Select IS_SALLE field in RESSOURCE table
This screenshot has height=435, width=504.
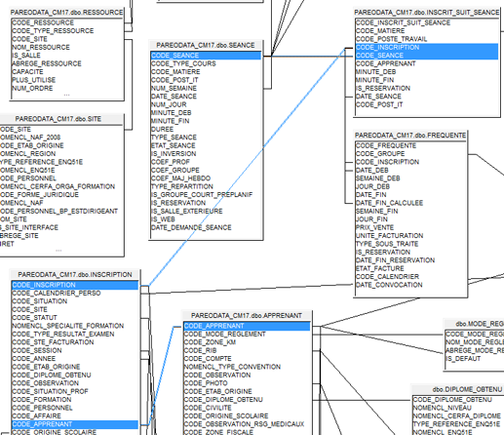[26, 56]
